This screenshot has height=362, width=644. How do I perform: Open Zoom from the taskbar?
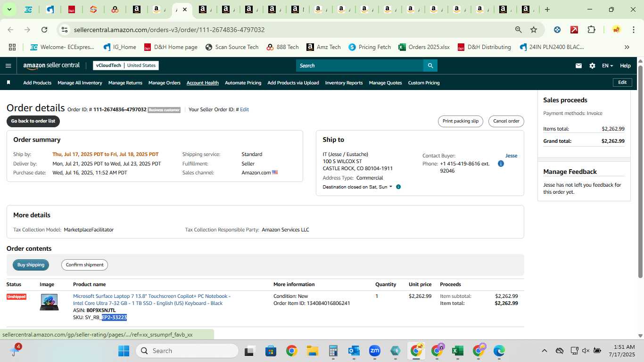pos(375,351)
